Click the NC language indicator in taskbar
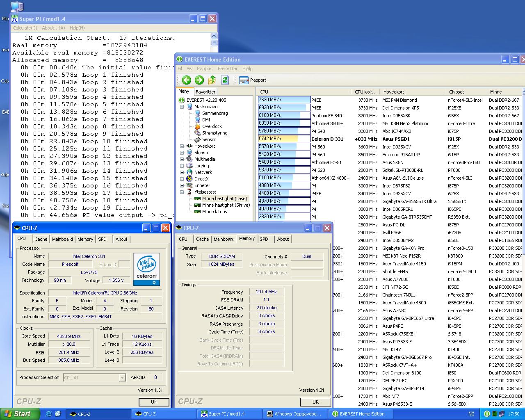This screenshot has width=525, height=420. [471, 414]
